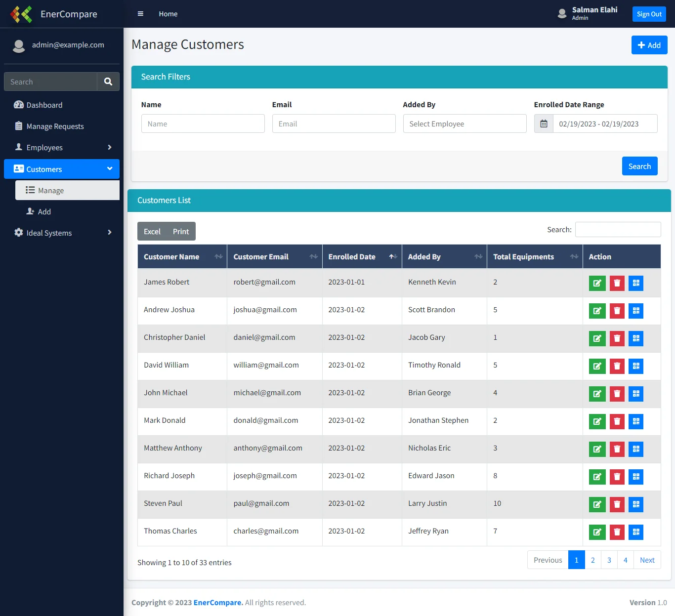Open Manage Requests in the sidebar
This screenshot has width=675, height=616.
coord(55,126)
